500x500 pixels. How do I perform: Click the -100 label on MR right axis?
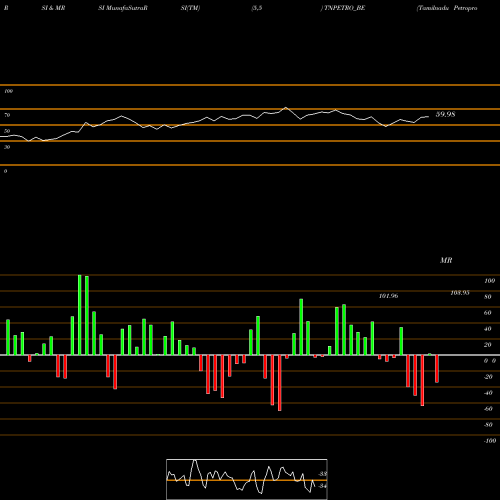point(489,441)
